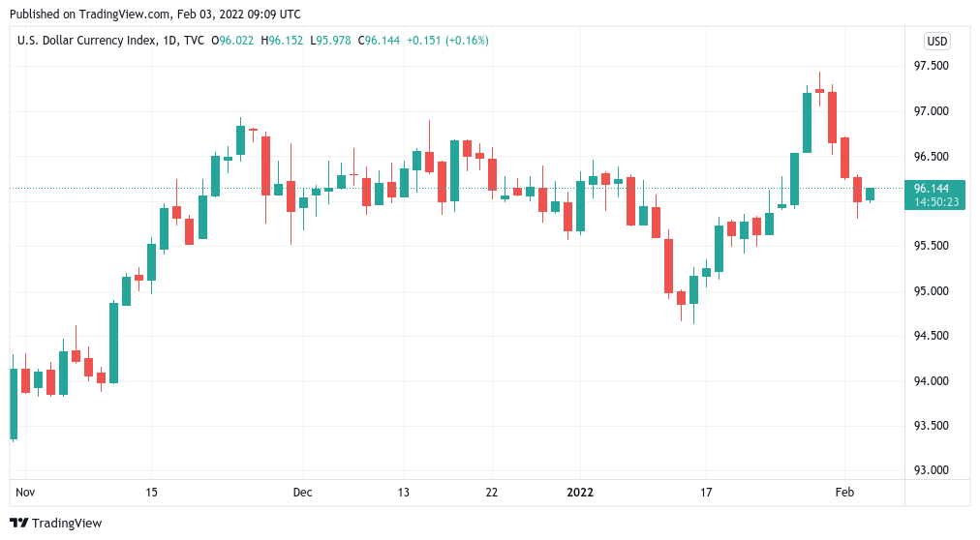Open the USD currency selector
Image resolution: width=980 pixels, height=540 pixels.
[x=936, y=41]
